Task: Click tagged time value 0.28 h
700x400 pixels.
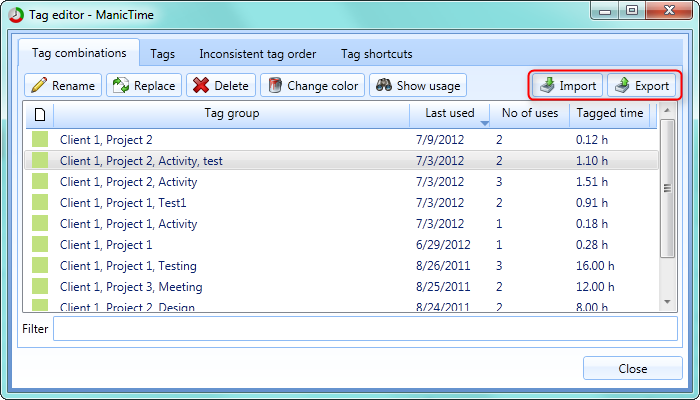Action: [592, 245]
